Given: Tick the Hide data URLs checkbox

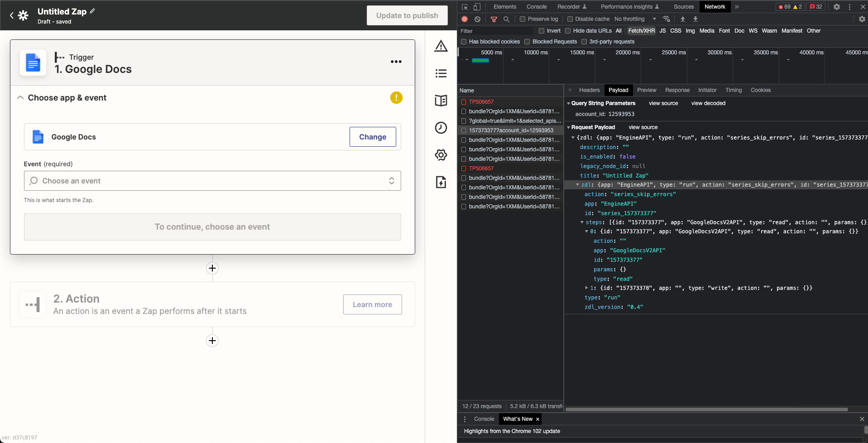Looking at the screenshot, I should coord(568,31).
